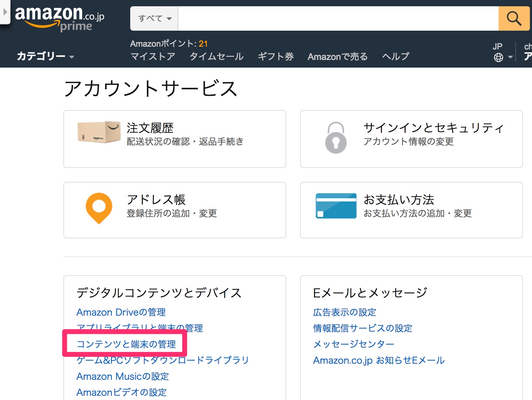Viewport: 532px width, 400px height.
Task: Click the デジタルコンテンツとデバイス section heading
Action: tap(159, 293)
